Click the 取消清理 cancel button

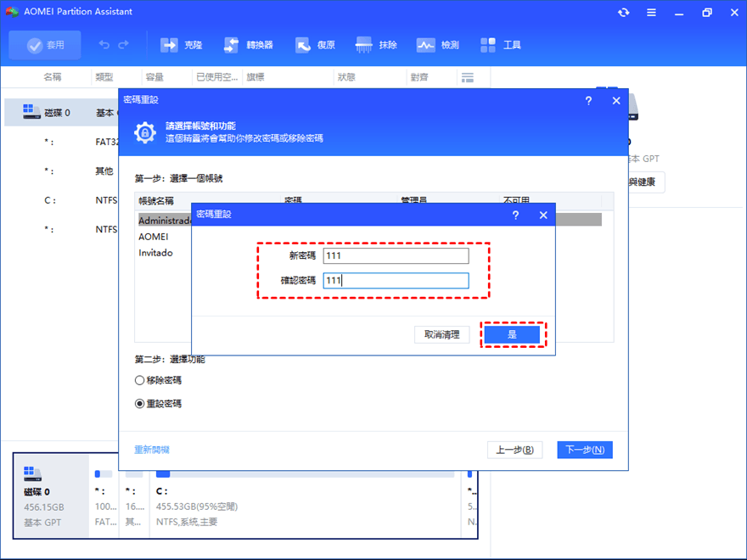[441, 335]
